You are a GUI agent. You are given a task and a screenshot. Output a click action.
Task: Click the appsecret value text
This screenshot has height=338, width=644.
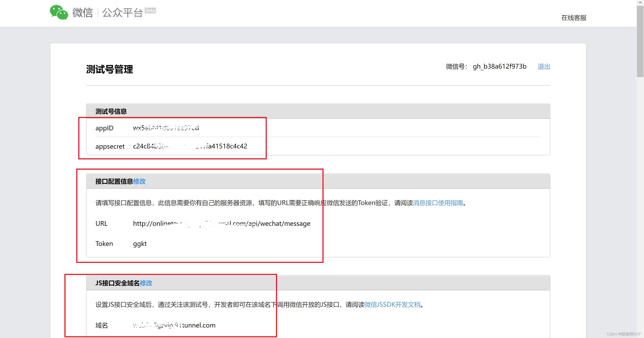(x=190, y=146)
